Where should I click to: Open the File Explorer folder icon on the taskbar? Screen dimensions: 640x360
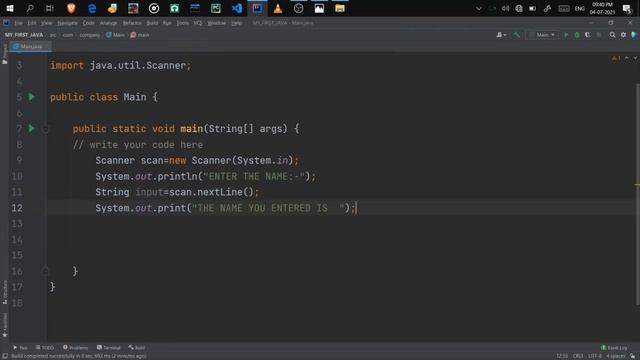pyautogui.click(x=340, y=8)
